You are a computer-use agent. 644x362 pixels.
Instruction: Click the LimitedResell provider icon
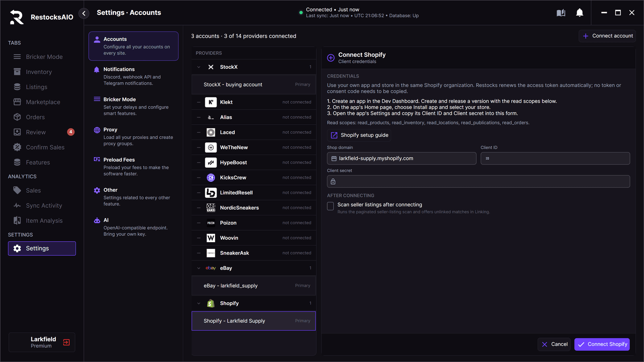[x=211, y=193]
